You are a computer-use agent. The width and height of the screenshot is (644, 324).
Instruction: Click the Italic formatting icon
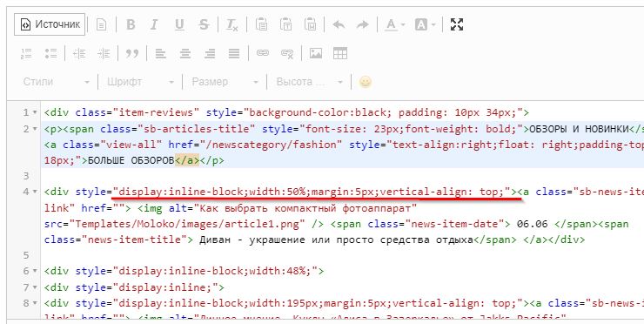coord(154,24)
